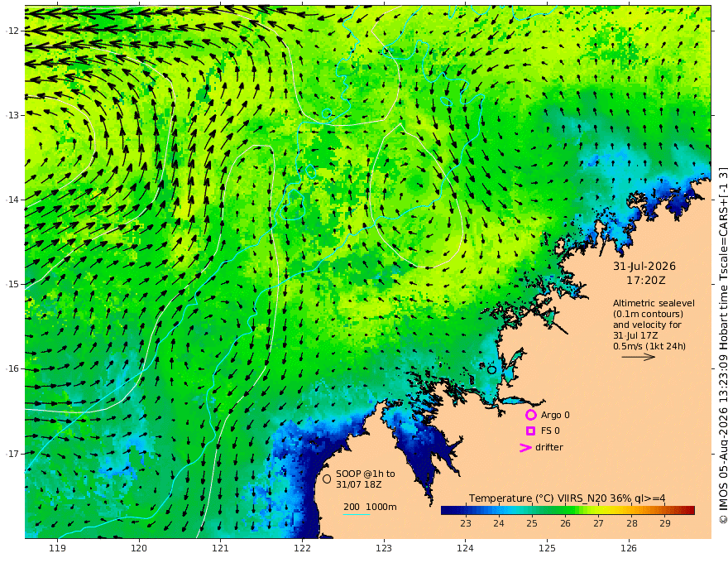Click the dark blue 23°C end of colorbar
Viewport: 728px width, 563px height.
[x=447, y=511]
